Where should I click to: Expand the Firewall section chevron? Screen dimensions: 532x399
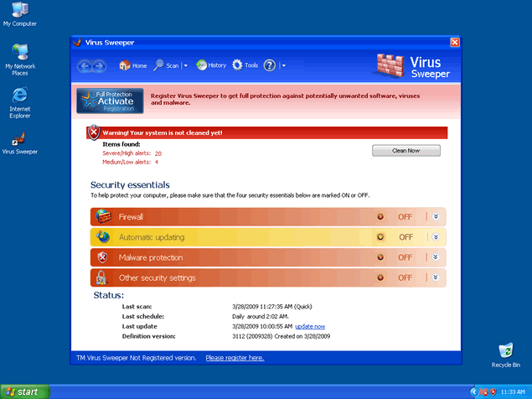pos(436,216)
